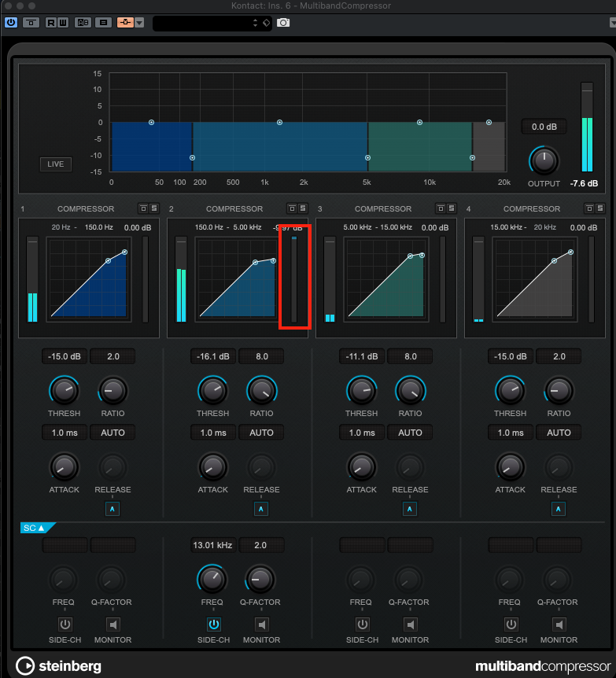Click the -7.6 dB output level readout
The image size is (616, 678).
584,183
